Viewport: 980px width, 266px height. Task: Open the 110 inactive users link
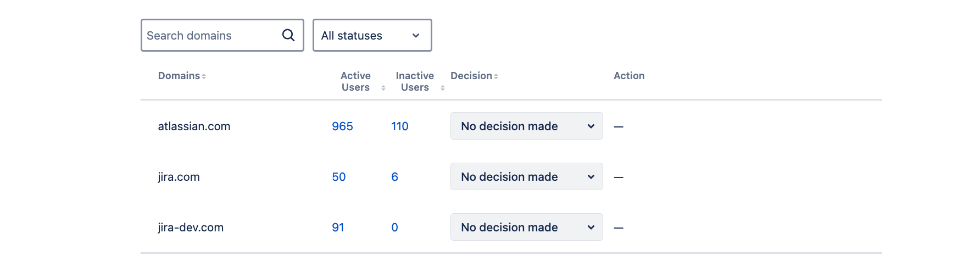(399, 126)
